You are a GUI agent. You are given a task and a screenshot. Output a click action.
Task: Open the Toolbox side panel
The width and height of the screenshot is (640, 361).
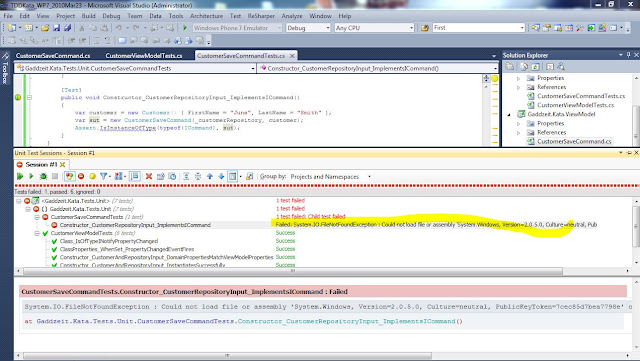(5, 69)
